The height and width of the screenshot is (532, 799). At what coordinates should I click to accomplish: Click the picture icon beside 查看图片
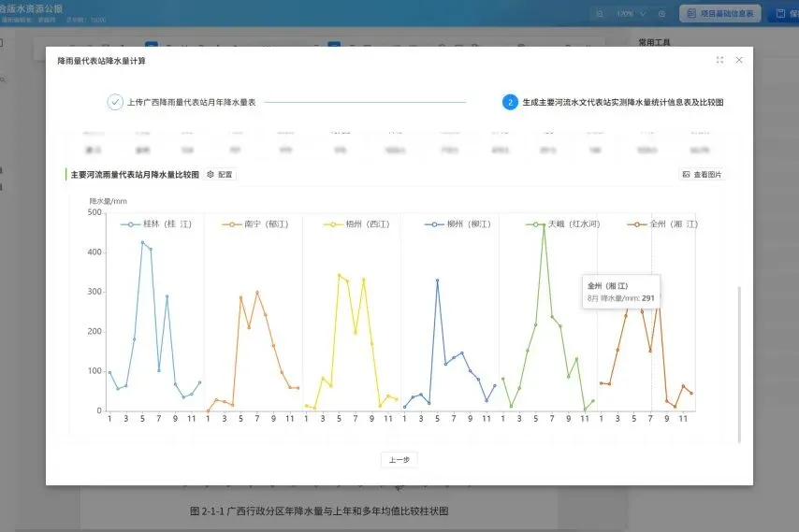click(686, 175)
